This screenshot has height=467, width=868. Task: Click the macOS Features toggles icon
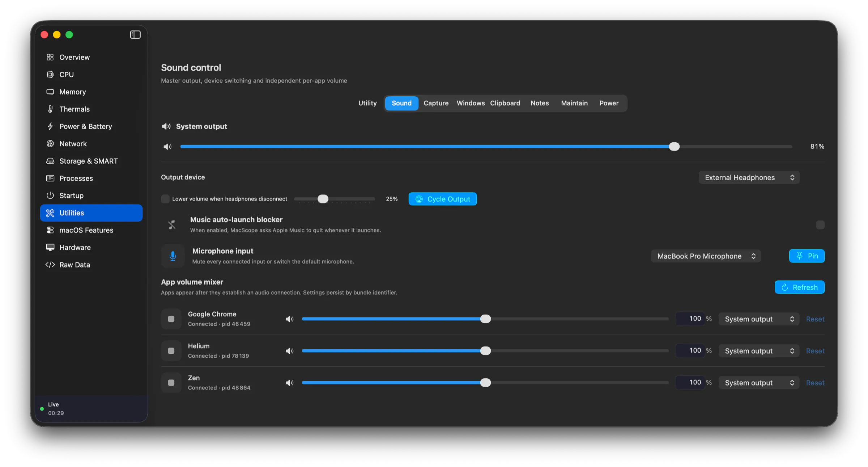pyautogui.click(x=50, y=230)
